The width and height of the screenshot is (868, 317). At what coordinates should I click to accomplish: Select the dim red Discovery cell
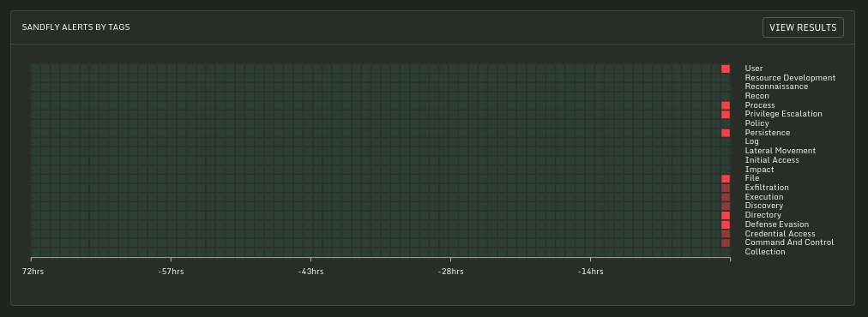coord(726,206)
